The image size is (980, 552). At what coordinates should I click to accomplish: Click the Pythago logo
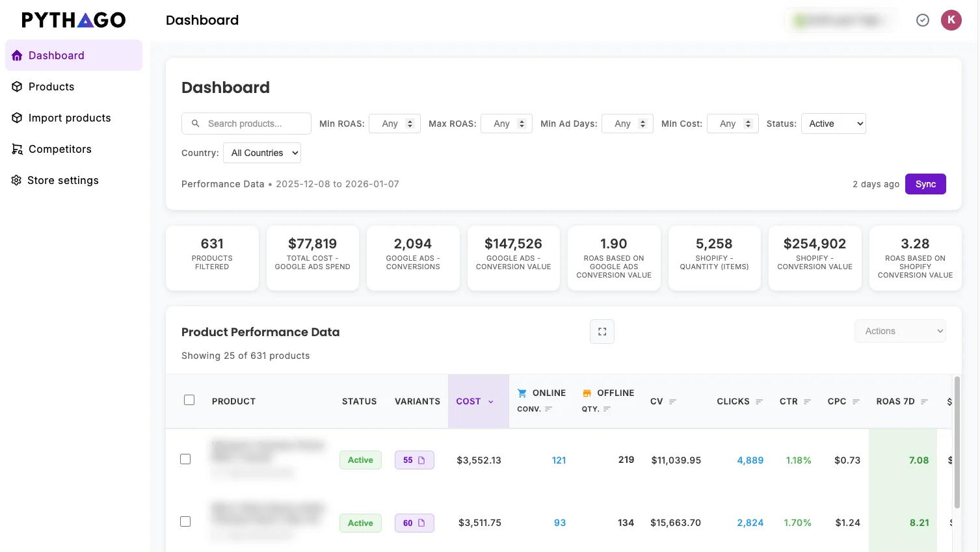pos(73,20)
